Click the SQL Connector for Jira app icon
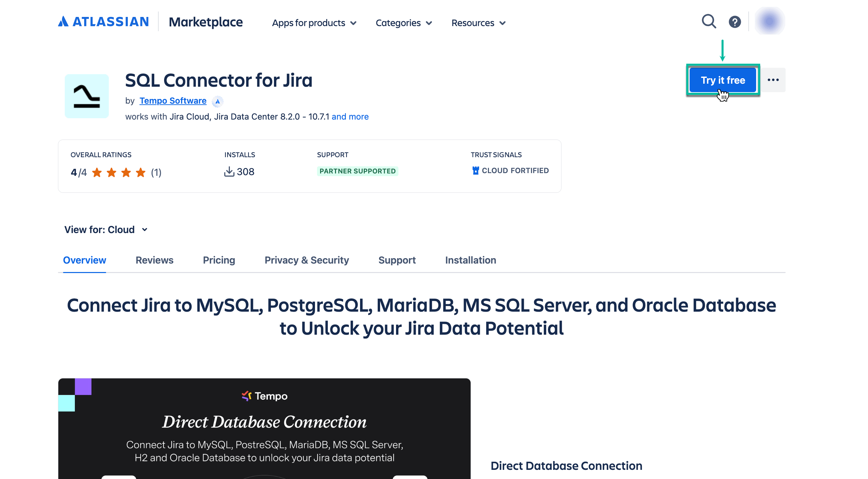 pos(87,96)
